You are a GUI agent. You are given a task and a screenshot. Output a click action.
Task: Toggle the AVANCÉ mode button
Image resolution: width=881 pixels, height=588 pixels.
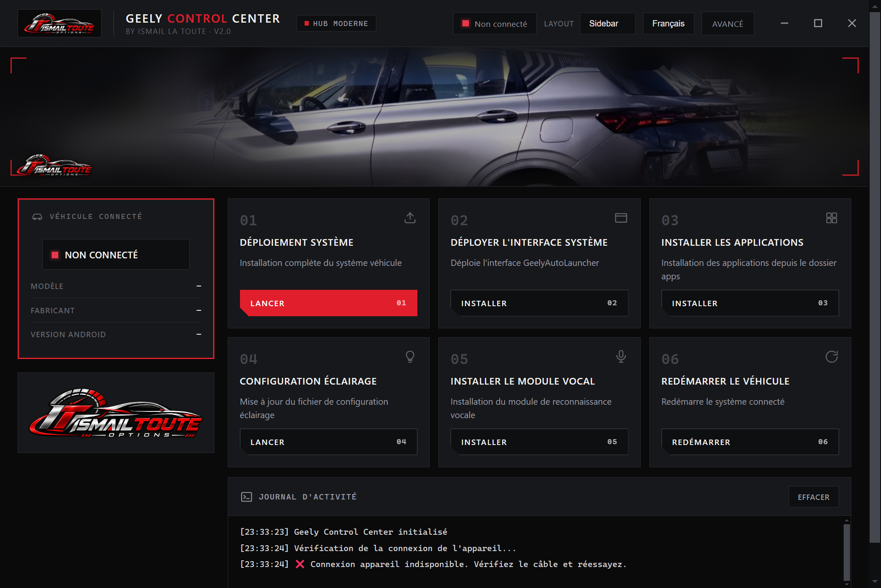[727, 23]
